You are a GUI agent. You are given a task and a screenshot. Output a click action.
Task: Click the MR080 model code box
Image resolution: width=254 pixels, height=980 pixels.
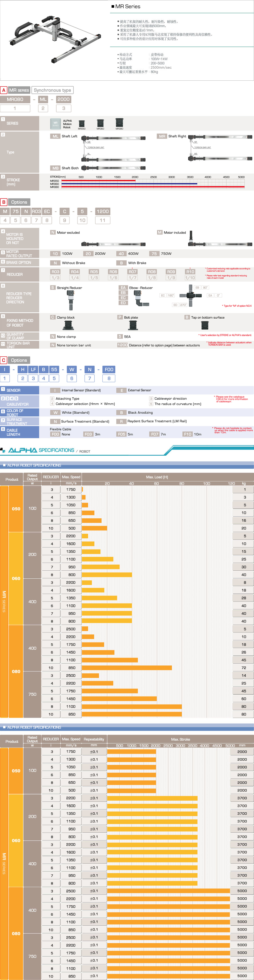tap(15, 99)
